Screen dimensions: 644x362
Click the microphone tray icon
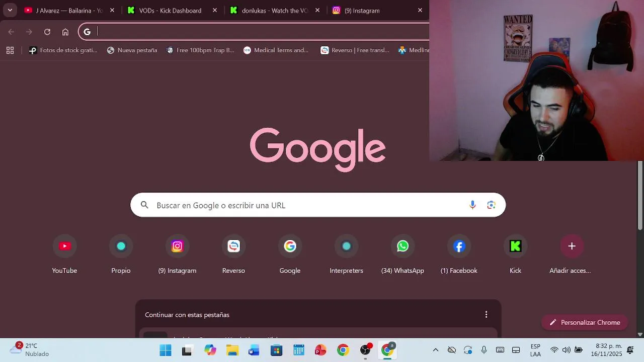(x=484, y=350)
